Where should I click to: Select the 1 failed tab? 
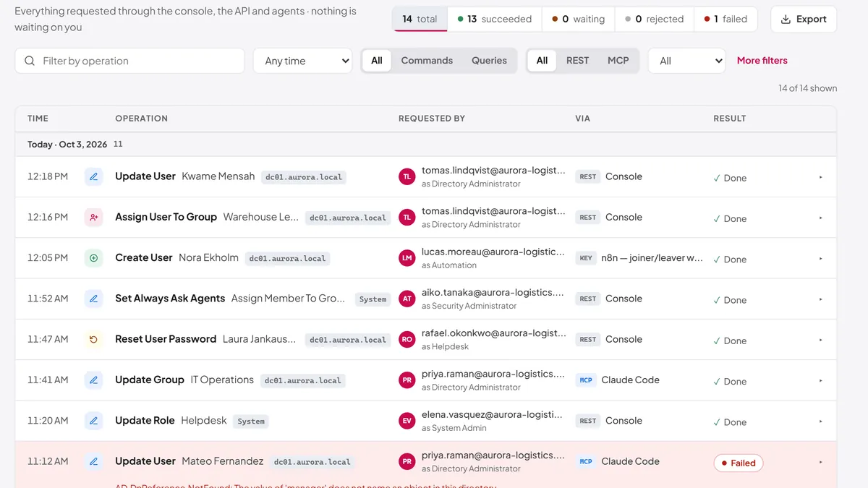tap(726, 19)
